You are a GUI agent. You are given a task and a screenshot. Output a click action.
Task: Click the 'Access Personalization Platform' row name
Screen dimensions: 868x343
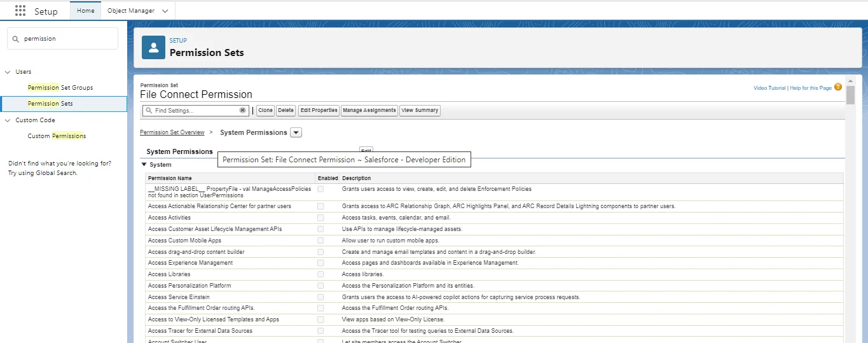coord(189,286)
